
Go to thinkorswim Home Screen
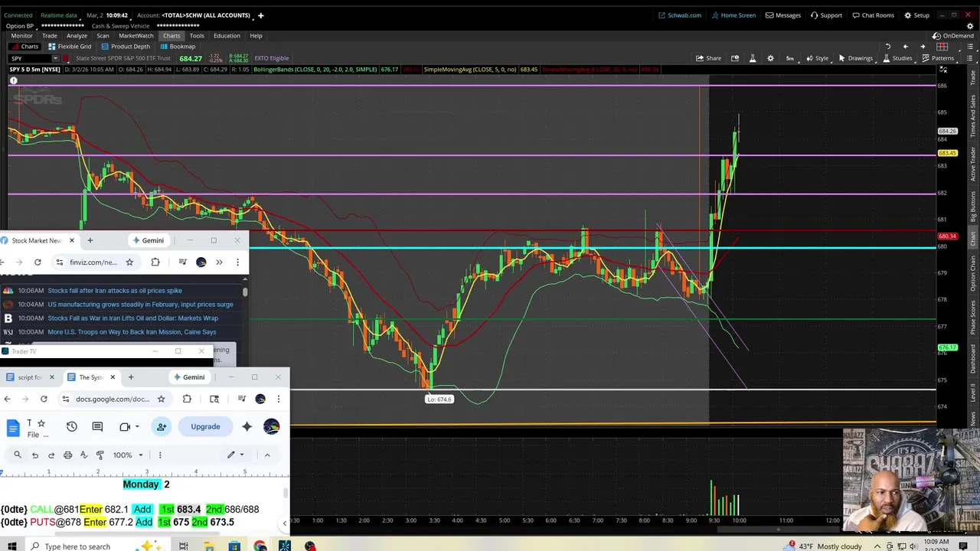[x=733, y=15]
